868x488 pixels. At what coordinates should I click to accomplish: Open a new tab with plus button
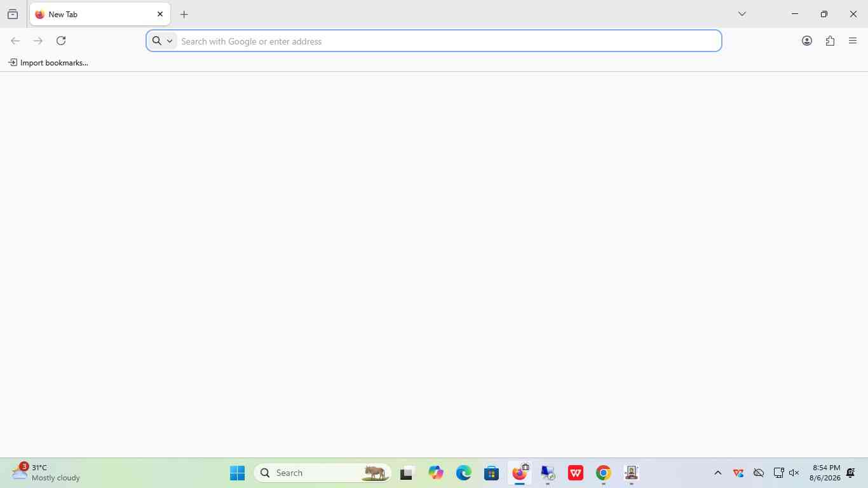pos(184,14)
